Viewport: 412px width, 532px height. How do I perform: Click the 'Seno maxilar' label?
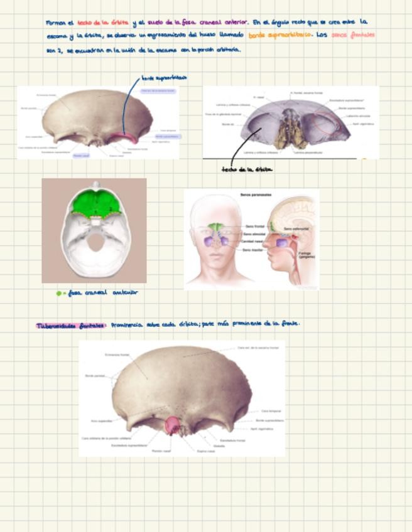[252, 250]
